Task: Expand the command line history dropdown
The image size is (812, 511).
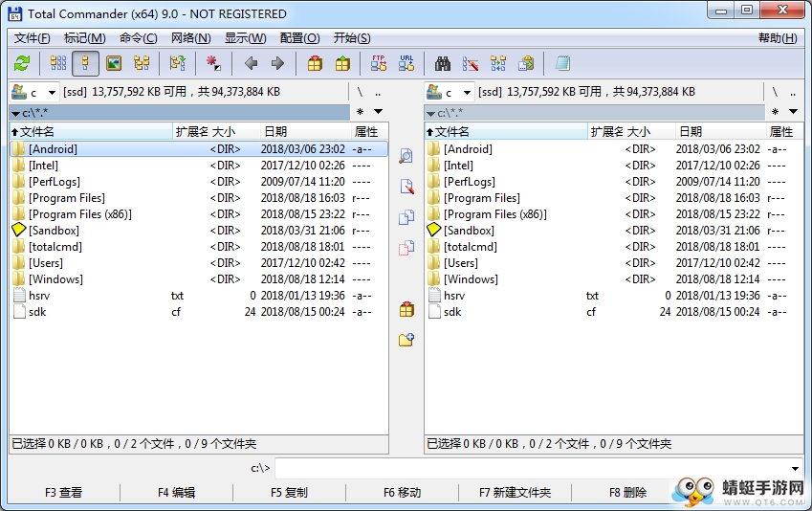Action: tap(795, 469)
